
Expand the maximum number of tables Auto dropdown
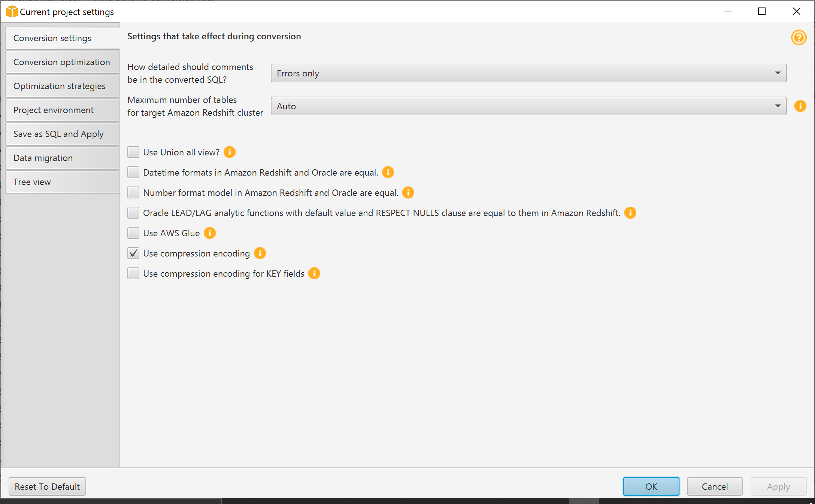528,106
